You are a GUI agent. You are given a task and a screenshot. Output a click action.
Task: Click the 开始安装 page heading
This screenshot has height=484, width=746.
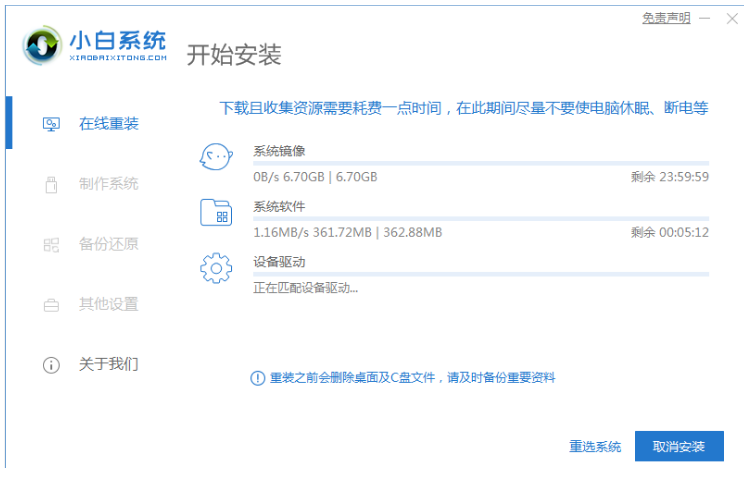(234, 54)
